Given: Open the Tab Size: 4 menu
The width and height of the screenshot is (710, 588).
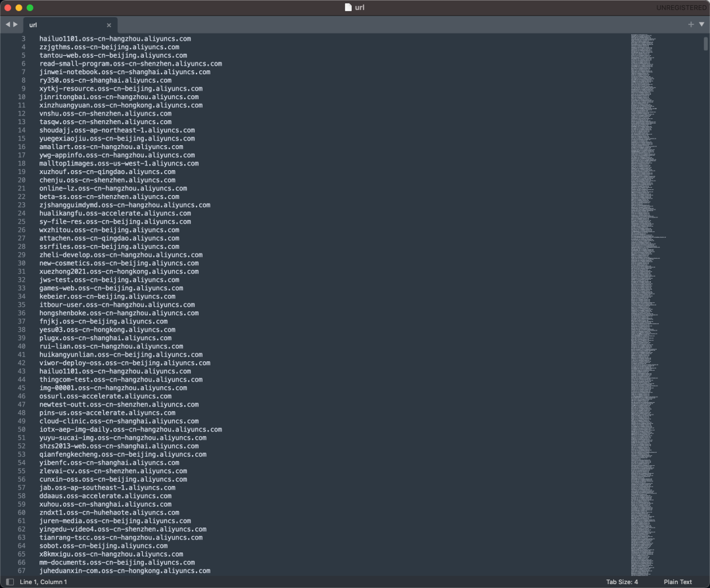Looking at the screenshot, I should (x=622, y=581).
